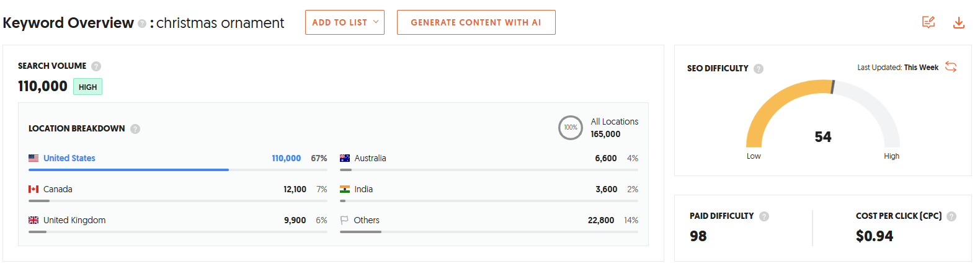Click the Others flag outline icon
The height and width of the screenshot is (266, 980).
click(344, 220)
